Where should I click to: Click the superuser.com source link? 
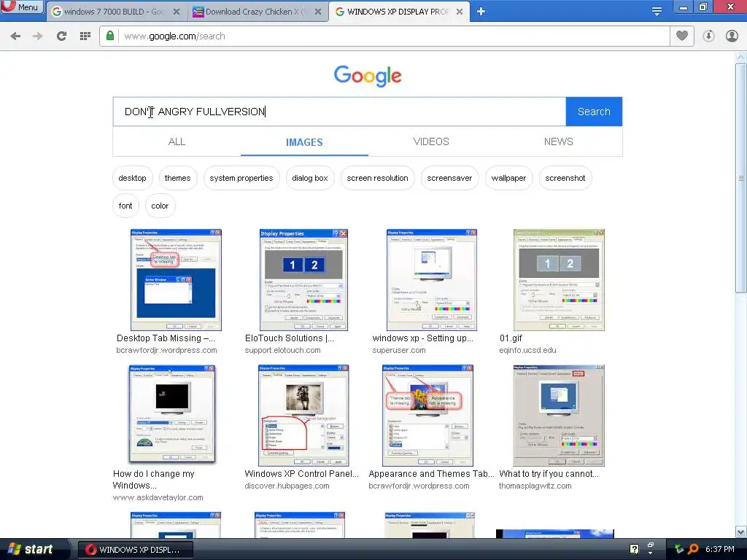[399, 350]
